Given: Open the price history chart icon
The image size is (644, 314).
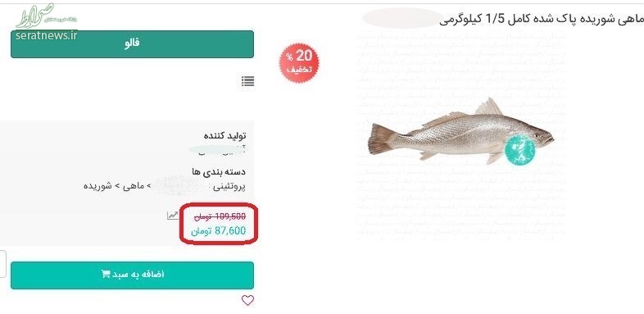Looking at the screenshot, I should (x=173, y=216).
